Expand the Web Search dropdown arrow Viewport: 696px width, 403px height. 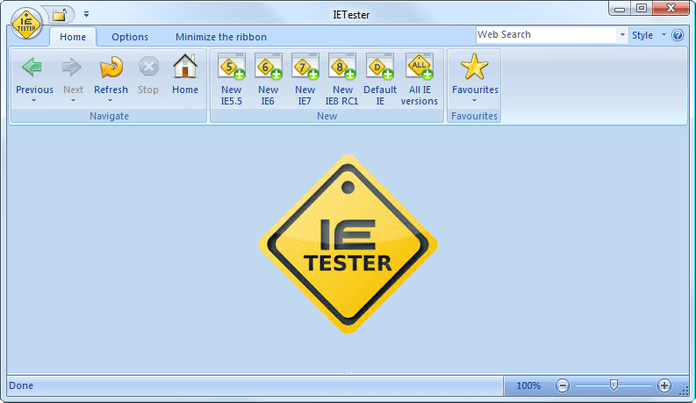click(622, 35)
